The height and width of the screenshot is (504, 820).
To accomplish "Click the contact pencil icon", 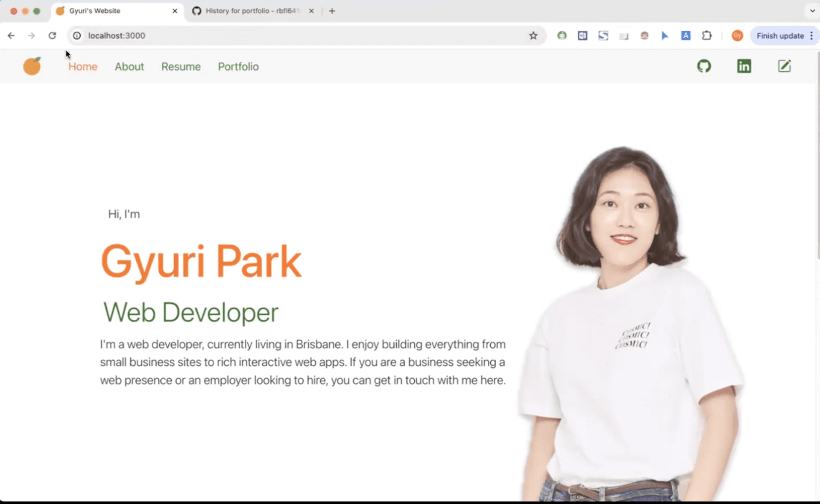I will (785, 66).
